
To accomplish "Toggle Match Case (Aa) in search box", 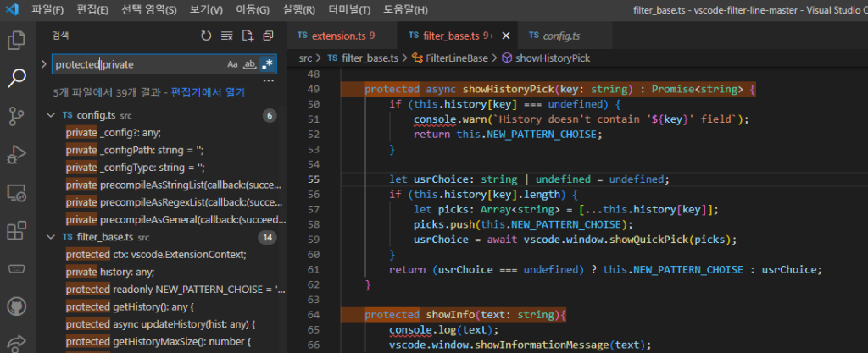I will (x=232, y=64).
